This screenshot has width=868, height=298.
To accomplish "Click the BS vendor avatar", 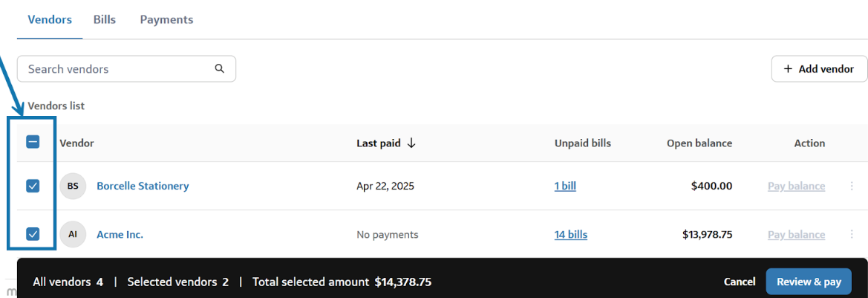I will click(x=73, y=186).
